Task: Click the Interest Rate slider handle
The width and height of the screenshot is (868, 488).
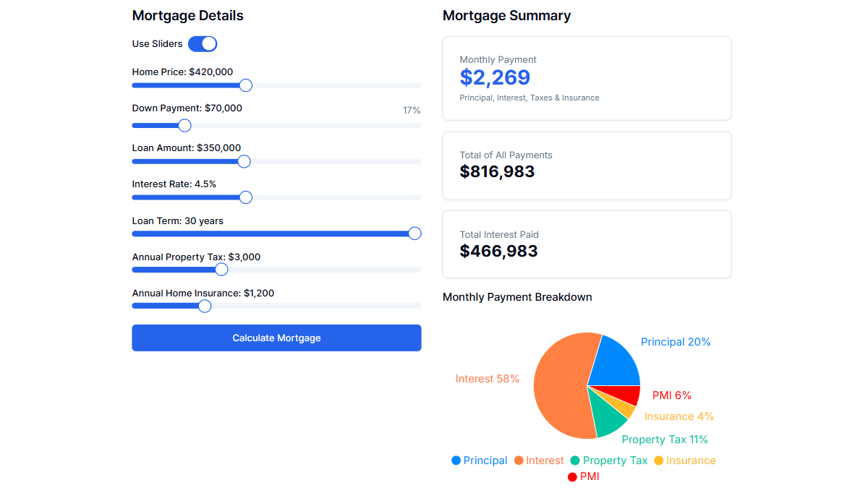Action: 245,197
